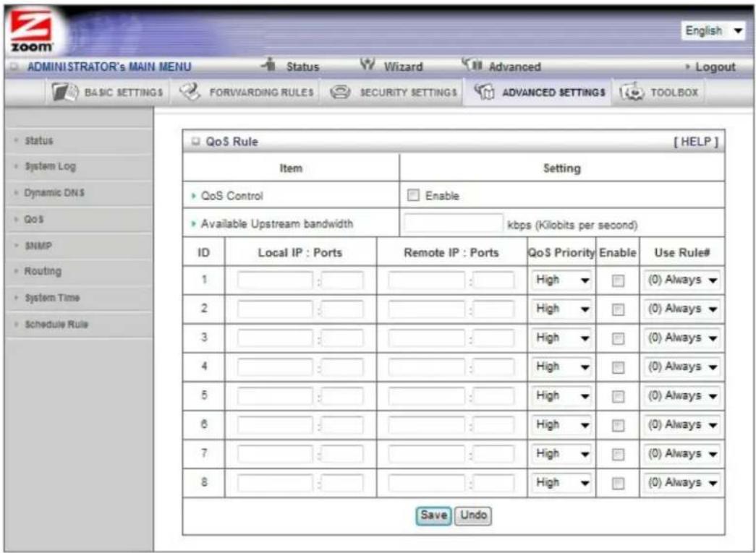Tick the Enable checkbox for rule 2

(x=618, y=309)
